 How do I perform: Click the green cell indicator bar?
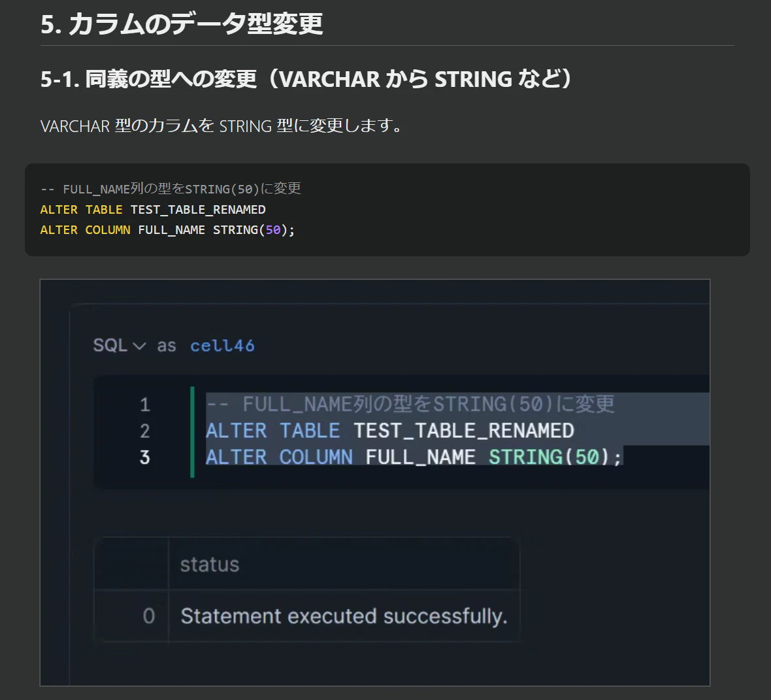tap(192, 432)
